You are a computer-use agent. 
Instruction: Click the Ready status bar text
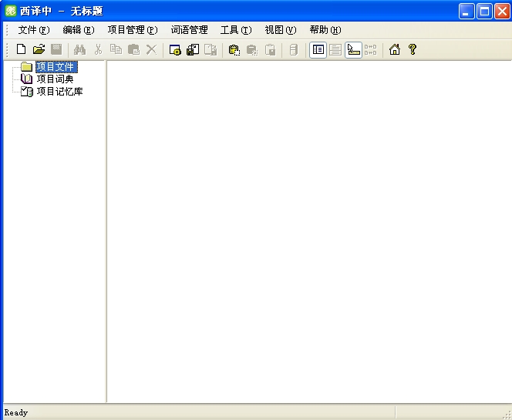tap(16, 413)
